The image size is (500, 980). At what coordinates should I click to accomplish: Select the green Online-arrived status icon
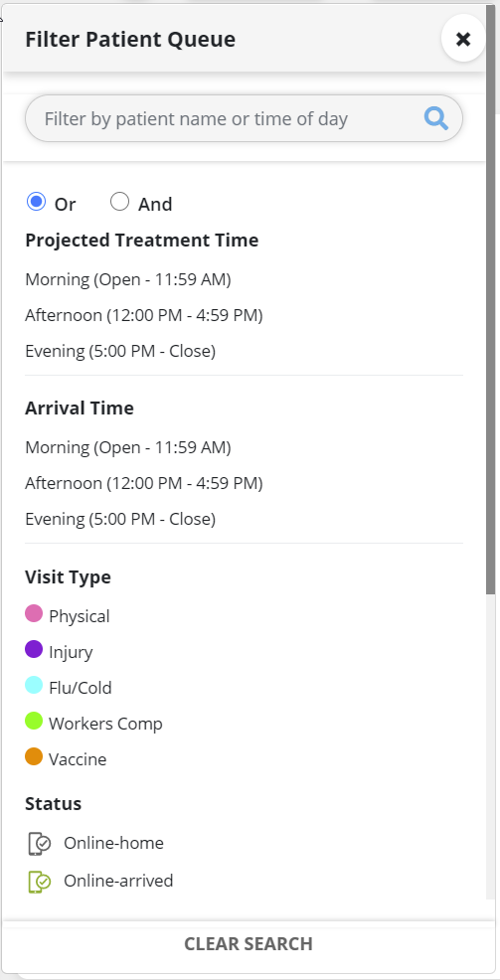pyautogui.click(x=39, y=882)
